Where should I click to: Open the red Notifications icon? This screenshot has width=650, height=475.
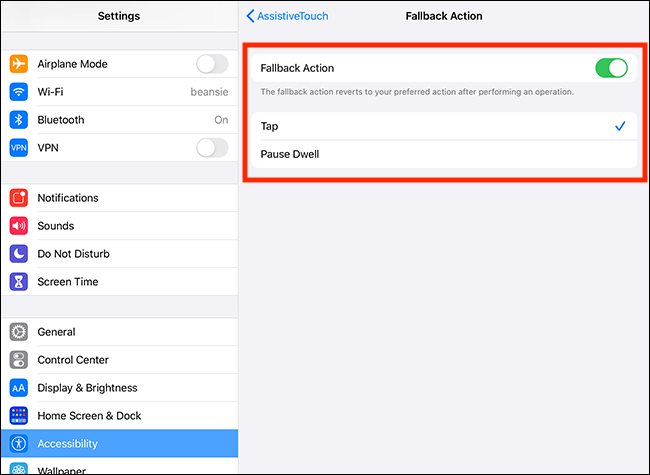click(x=19, y=198)
